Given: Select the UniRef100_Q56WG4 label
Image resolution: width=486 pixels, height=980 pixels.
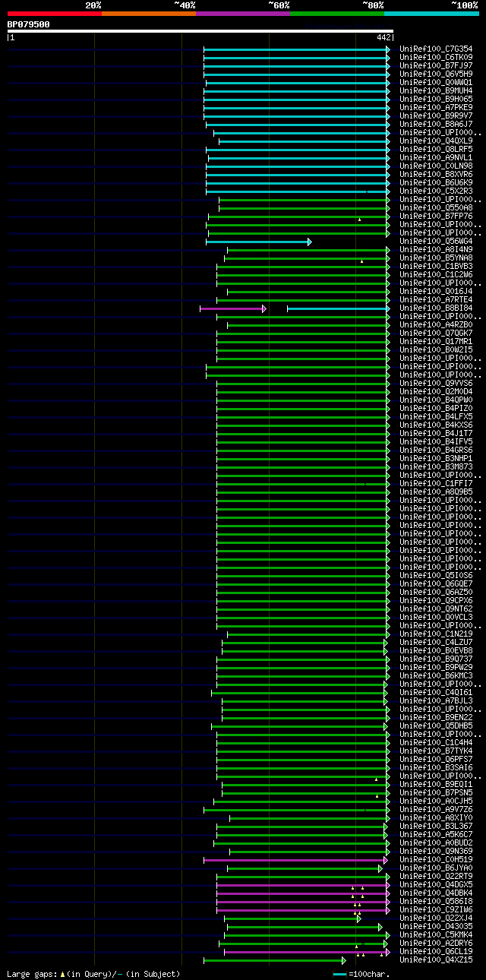Looking at the screenshot, I should (436, 242).
